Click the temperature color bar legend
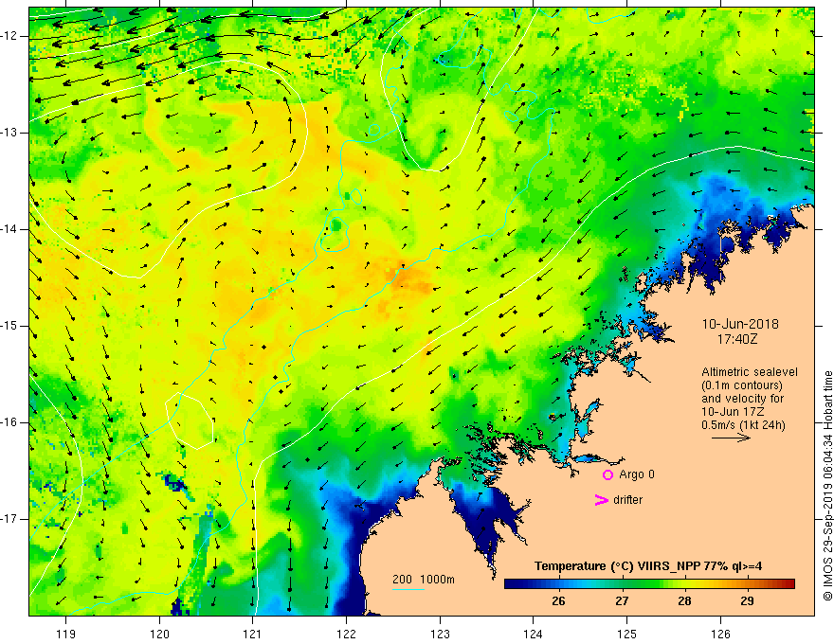This screenshot has height=644, width=834. point(649,583)
